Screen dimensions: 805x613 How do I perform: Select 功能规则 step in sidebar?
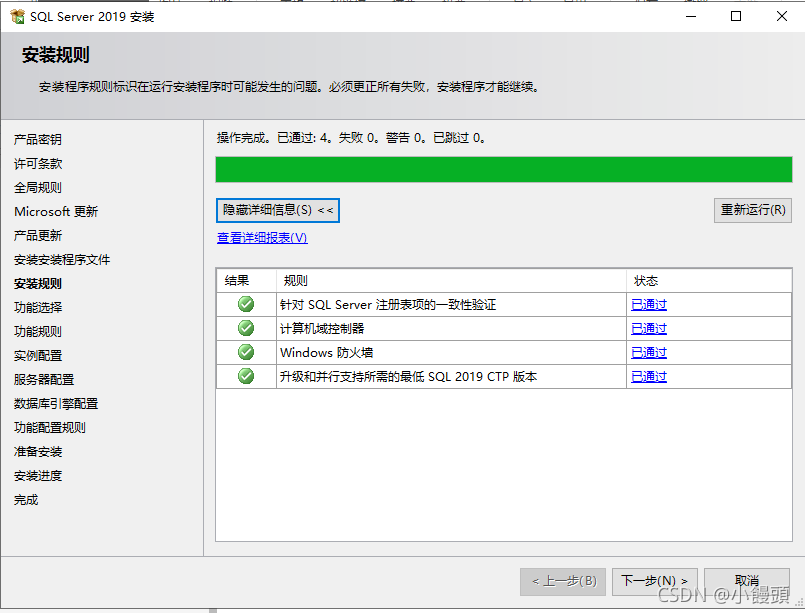coord(38,332)
